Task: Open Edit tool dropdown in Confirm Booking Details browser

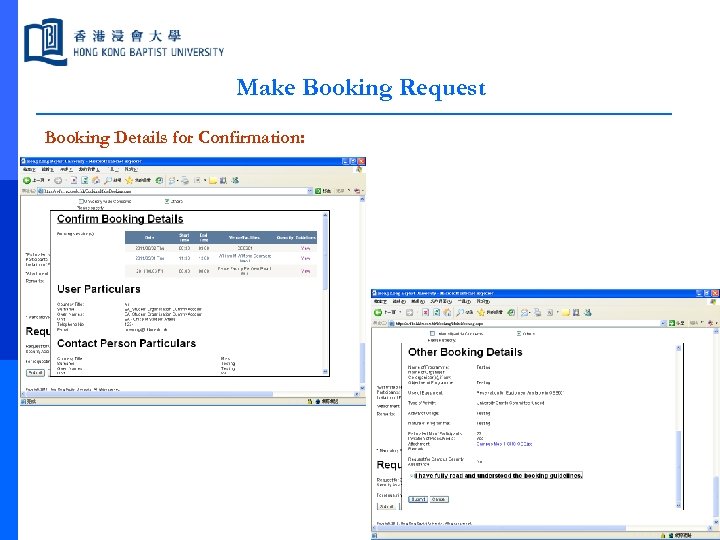Action: (x=205, y=180)
